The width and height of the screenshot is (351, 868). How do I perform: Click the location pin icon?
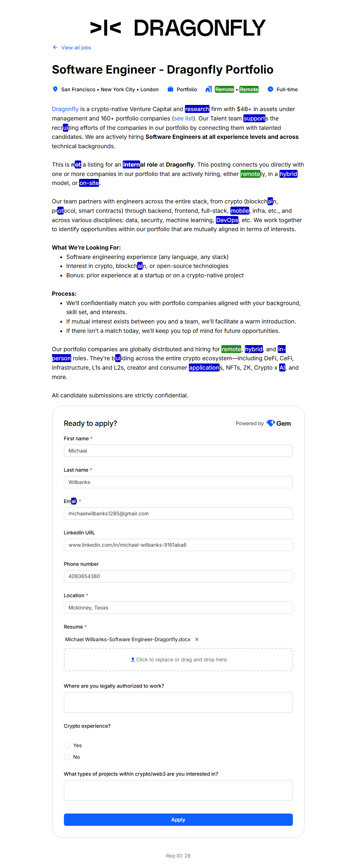coord(55,89)
